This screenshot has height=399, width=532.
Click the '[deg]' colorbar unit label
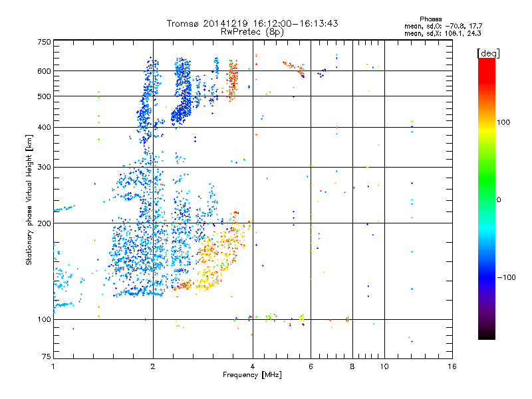[x=488, y=53]
